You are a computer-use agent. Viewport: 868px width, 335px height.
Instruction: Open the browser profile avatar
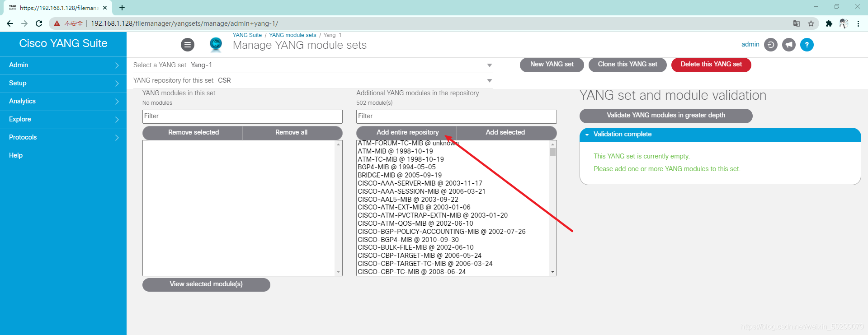pyautogui.click(x=844, y=23)
